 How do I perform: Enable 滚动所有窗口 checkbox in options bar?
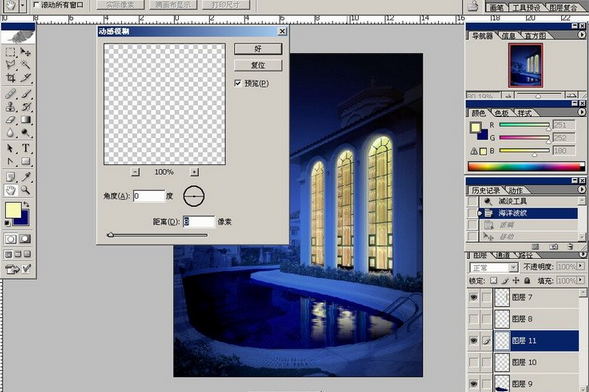click(36, 5)
